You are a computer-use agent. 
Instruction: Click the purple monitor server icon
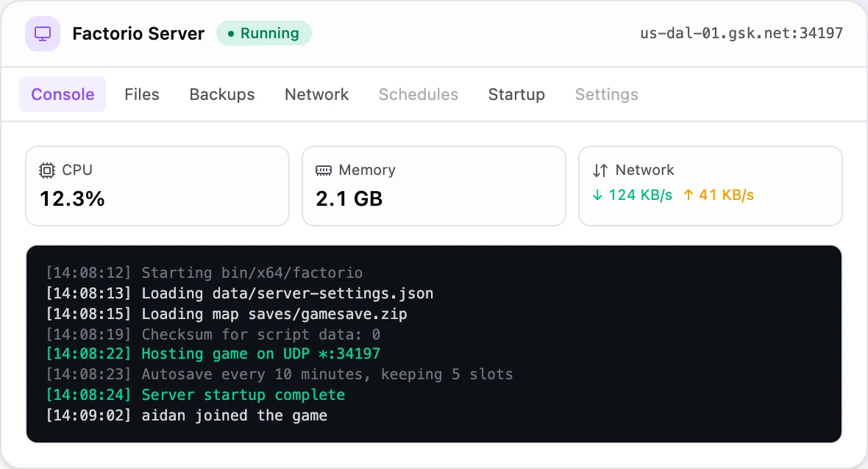[x=43, y=34]
